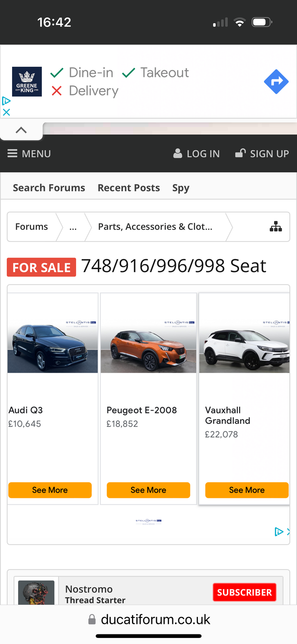Navigate to Forums breadcrumb
The width and height of the screenshot is (297, 644).
pyautogui.click(x=31, y=227)
